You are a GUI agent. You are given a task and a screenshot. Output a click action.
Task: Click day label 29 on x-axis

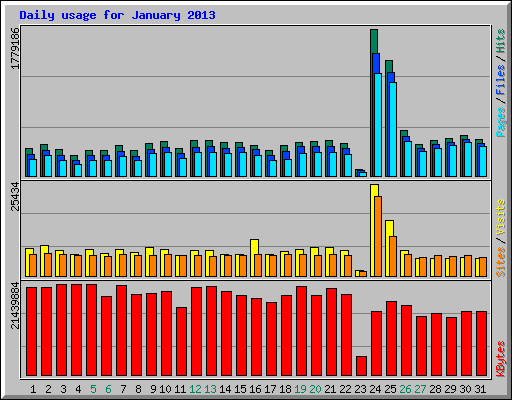point(450,389)
